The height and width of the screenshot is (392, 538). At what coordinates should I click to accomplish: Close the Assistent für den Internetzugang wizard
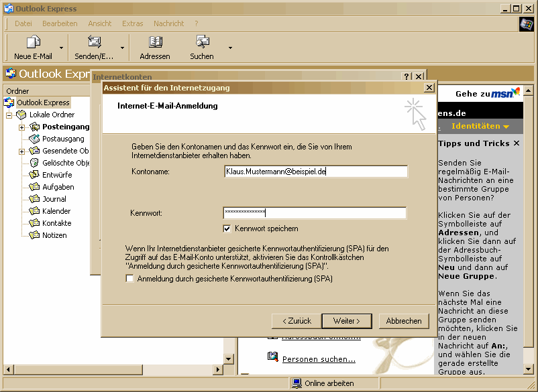pos(429,88)
